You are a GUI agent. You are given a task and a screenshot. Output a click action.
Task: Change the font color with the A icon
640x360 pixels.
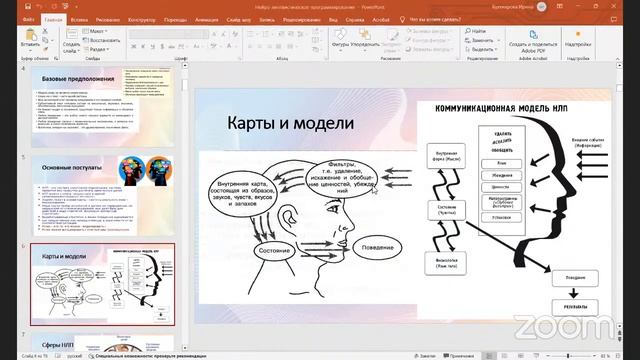click(229, 47)
